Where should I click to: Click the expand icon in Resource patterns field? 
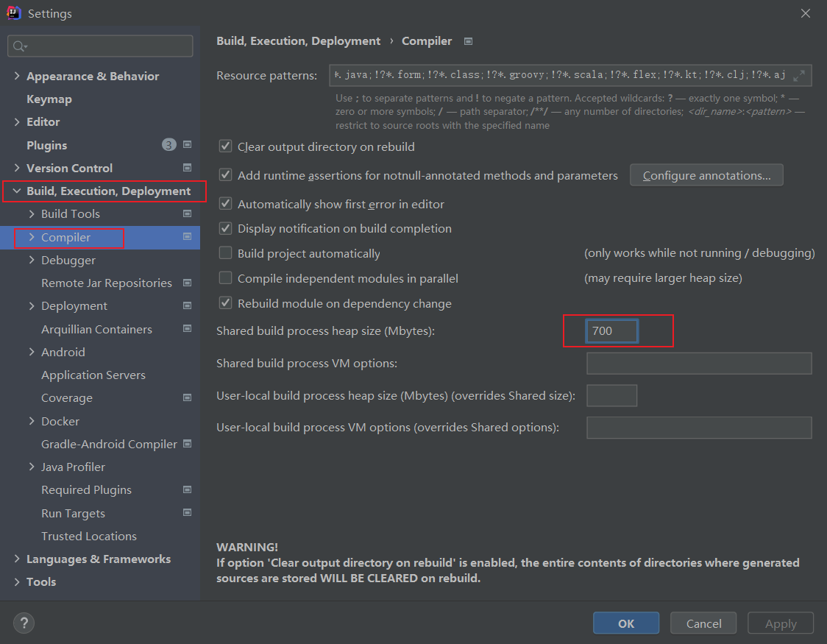800,75
